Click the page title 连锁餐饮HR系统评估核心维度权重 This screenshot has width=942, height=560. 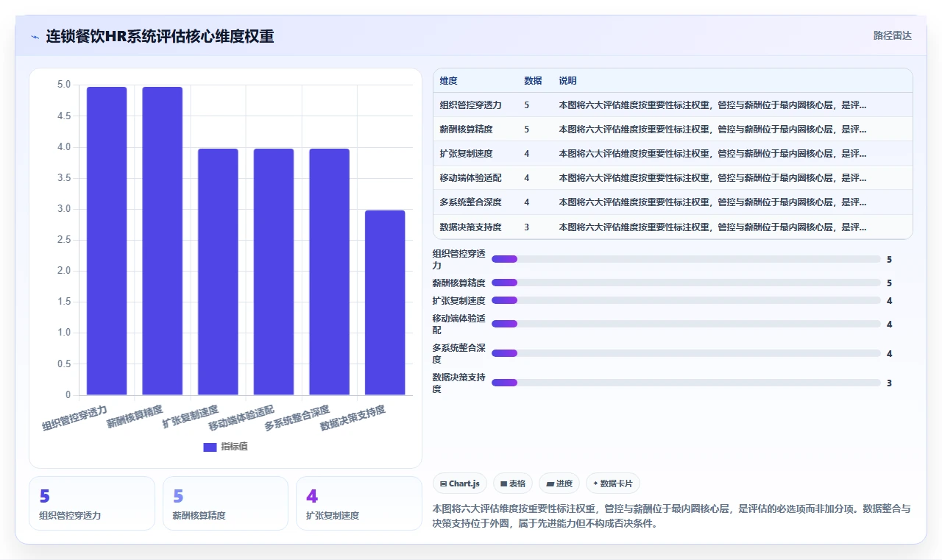(x=160, y=36)
